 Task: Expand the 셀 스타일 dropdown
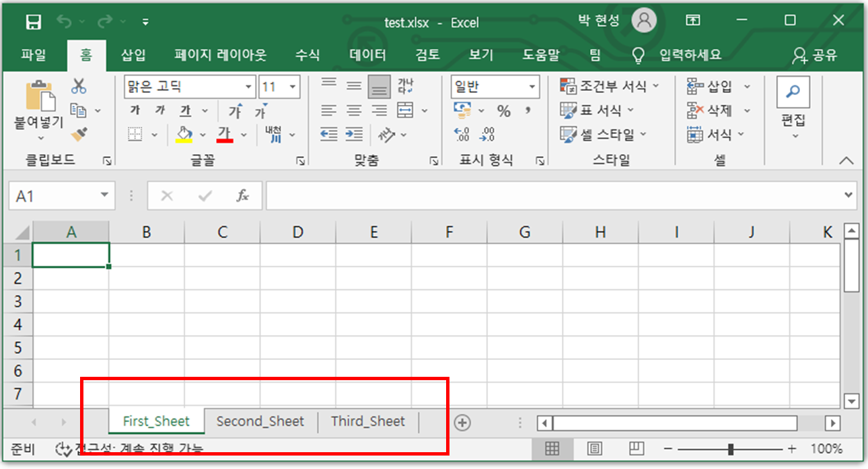coord(643,135)
